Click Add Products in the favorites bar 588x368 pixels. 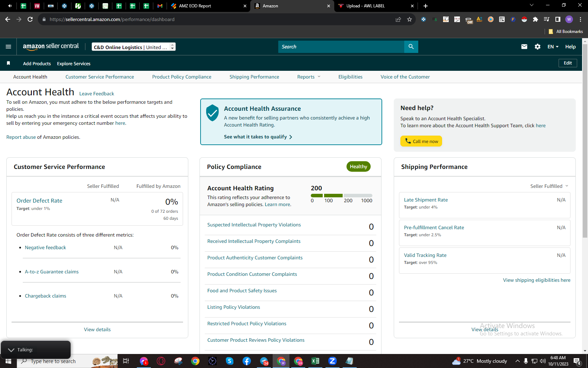click(x=37, y=63)
